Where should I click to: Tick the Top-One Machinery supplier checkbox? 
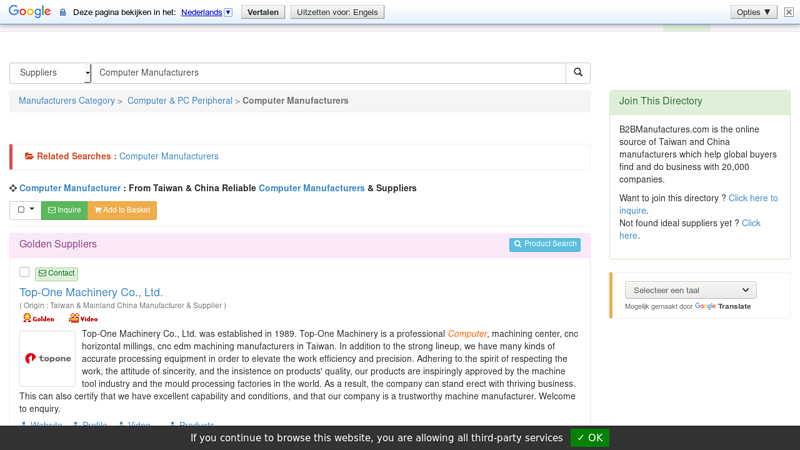tap(24, 272)
